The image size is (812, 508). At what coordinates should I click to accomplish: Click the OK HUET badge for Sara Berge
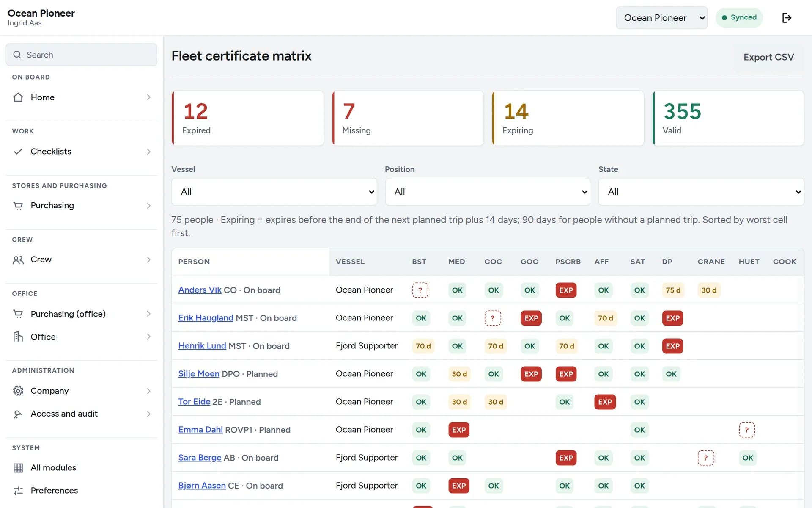pos(748,458)
